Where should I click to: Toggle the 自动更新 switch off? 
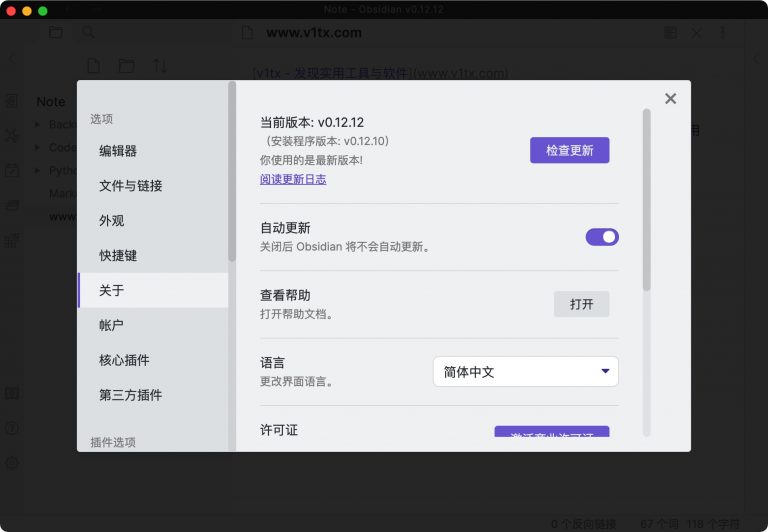coord(602,237)
